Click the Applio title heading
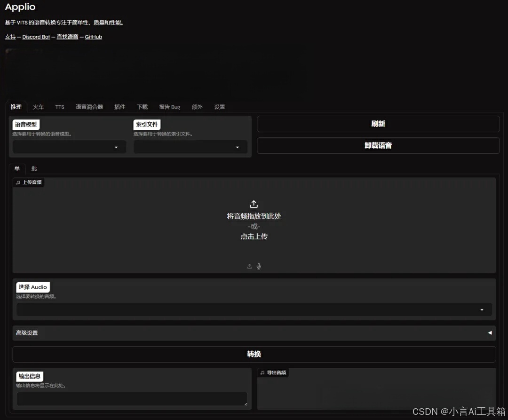Image resolution: width=508 pixels, height=420 pixels. click(20, 7)
